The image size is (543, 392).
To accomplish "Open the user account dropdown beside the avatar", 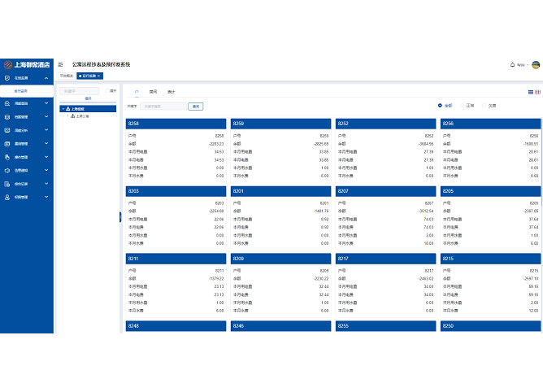I will click(x=521, y=64).
